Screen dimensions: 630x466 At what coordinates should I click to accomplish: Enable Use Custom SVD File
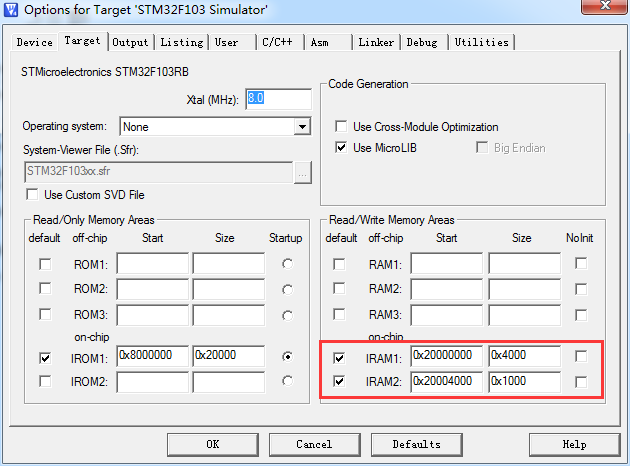pos(32,195)
